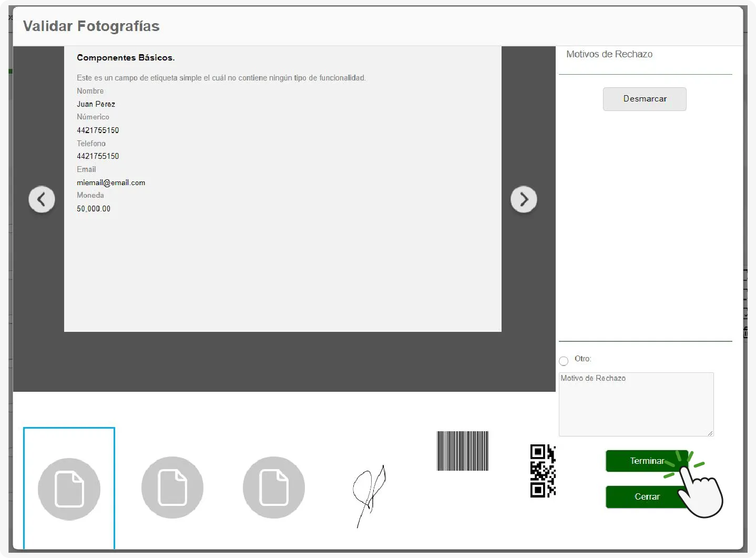Image resolution: width=756 pixels, height=558 pixels.
Task: Click the Nombre field label
Action: [90, 91]
